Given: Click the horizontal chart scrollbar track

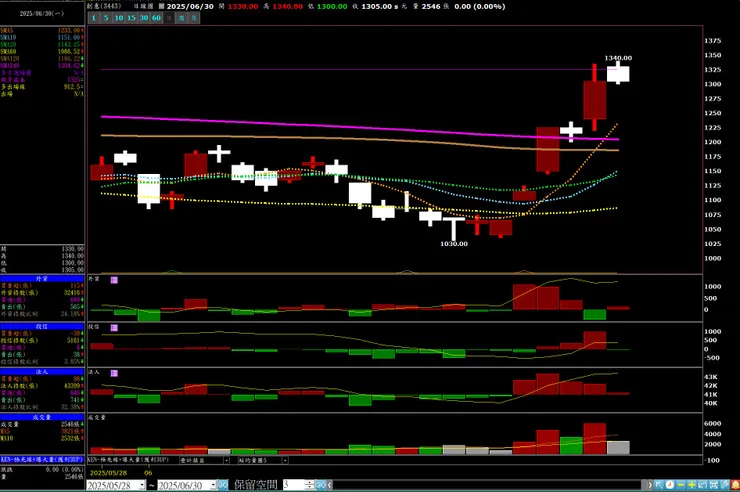Looking at the screenshot, I should pos(487,485).
